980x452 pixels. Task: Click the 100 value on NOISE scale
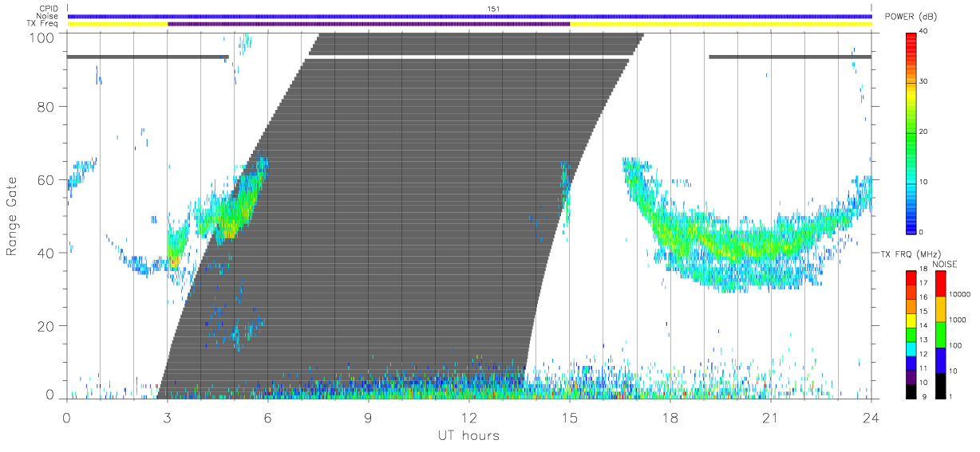click(x=955, y=345)
